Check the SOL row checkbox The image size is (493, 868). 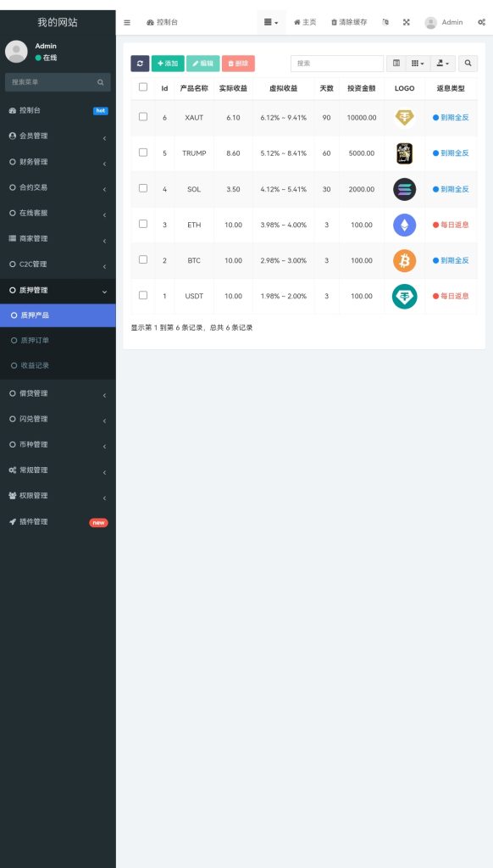[x=143, y=188]
